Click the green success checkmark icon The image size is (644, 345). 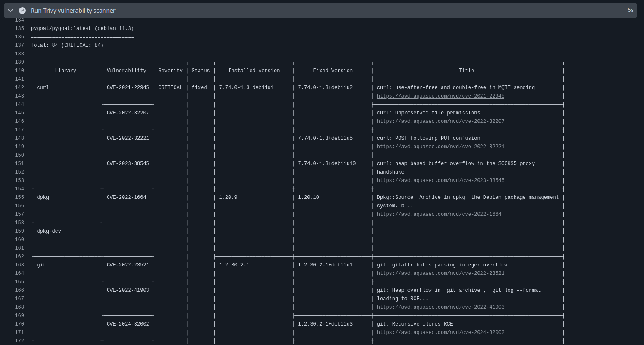[22, 11]
